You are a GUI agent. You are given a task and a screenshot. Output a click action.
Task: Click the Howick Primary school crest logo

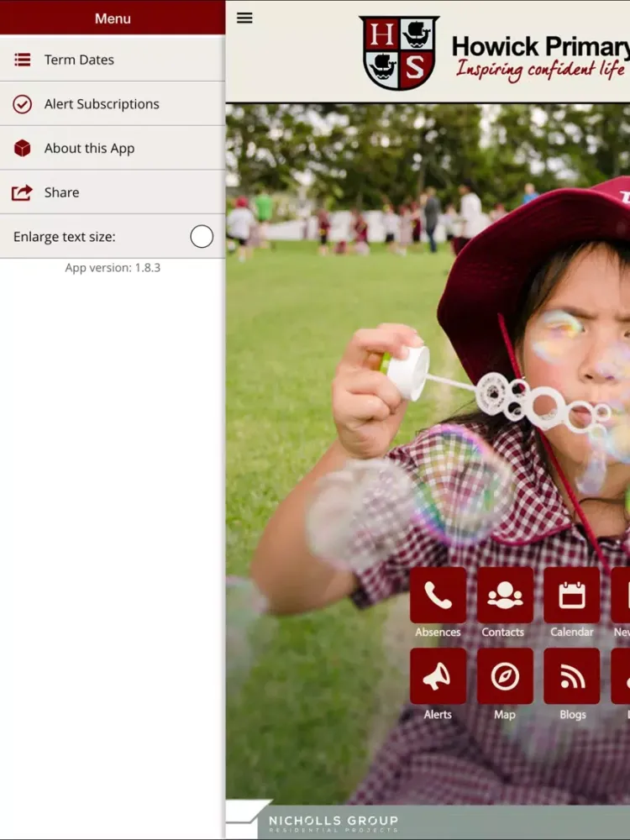pyautogui.click(x=399, y=52)
